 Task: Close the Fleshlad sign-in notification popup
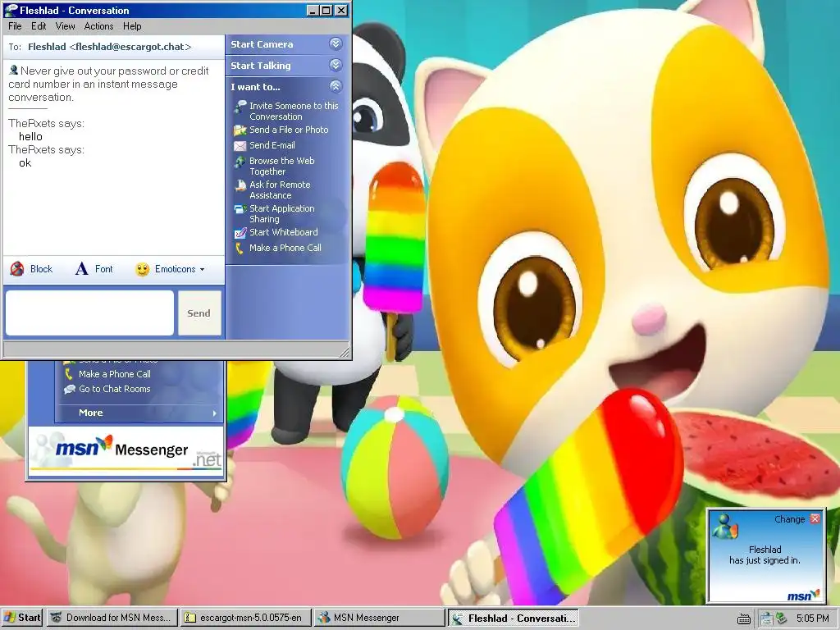coord(815,518)
